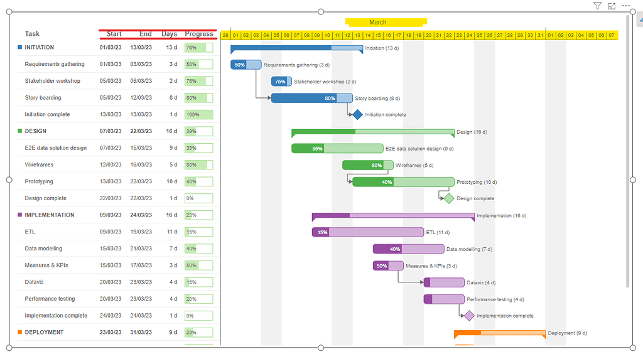This screenshot has height=364, width=643.
Task: Enter focus mode on the Gantt chart
Action: pos(611,6)
